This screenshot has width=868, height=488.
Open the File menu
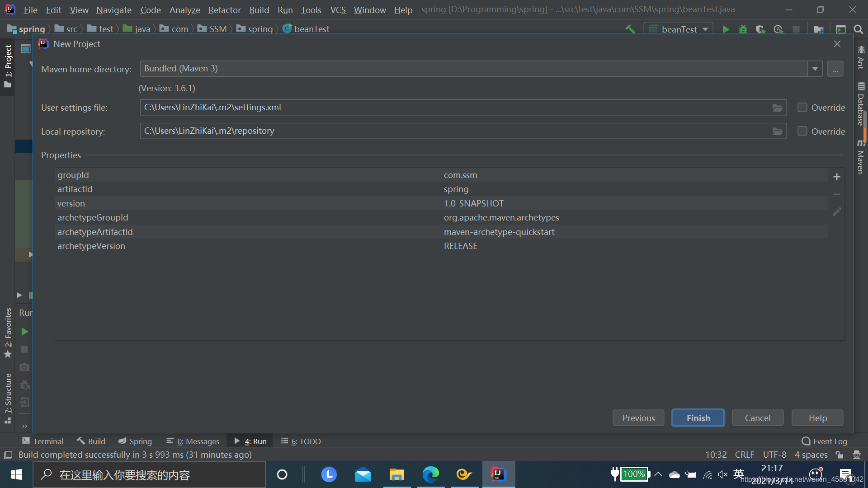click(30, 9)
